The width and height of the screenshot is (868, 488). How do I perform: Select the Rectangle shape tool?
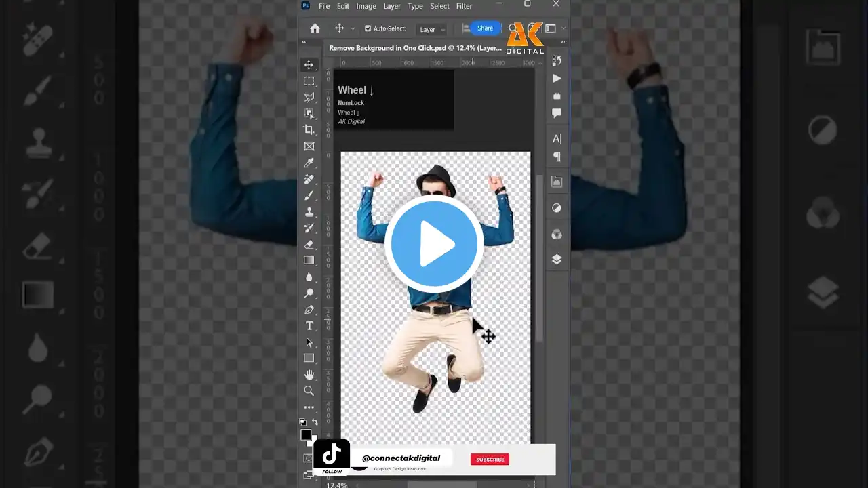point(309,359)
